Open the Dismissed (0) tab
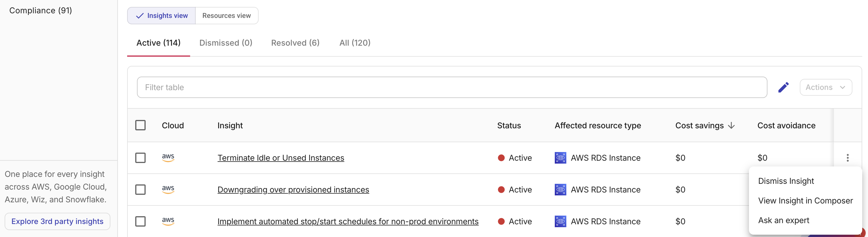The width and height of the screenshot is (868, 237). click(226, 43)
